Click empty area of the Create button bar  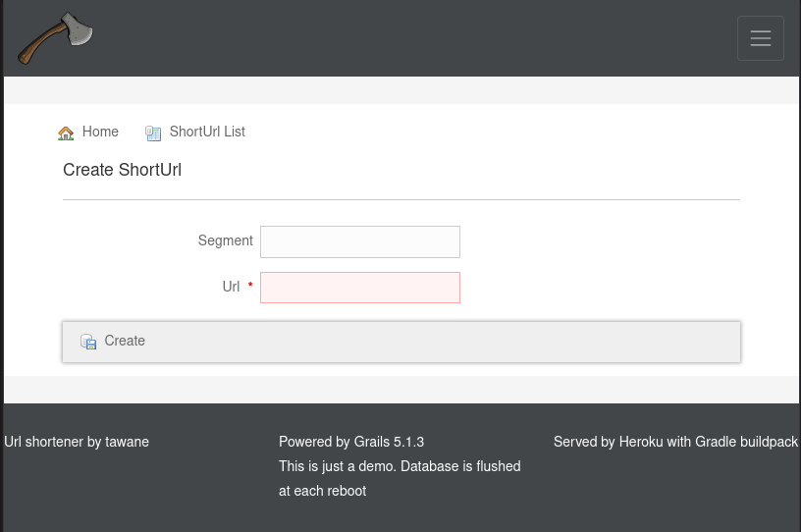click(x=442, y=342)
